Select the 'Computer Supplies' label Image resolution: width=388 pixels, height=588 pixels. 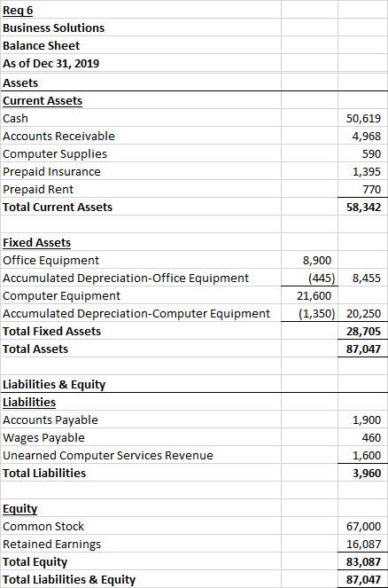tap(55, 154)
